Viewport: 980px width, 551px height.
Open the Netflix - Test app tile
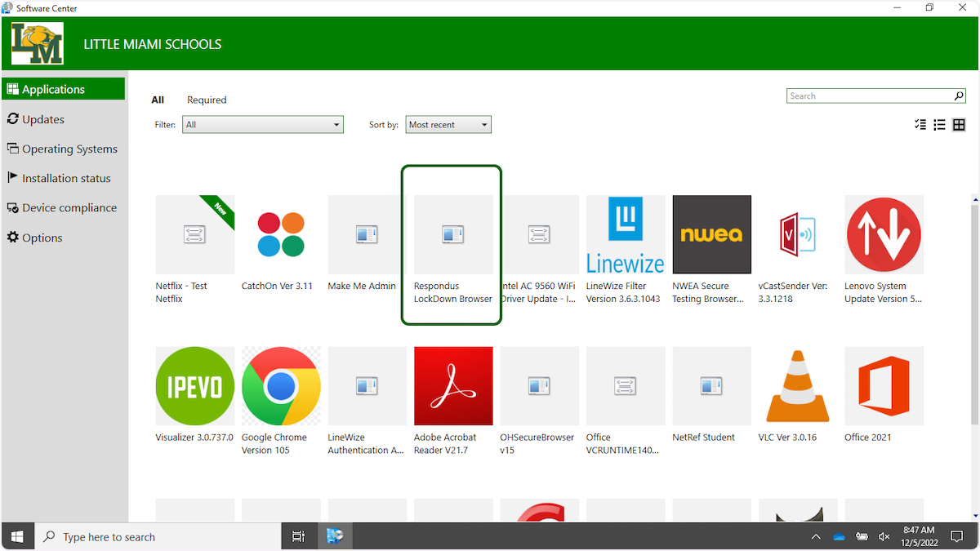pyautogui.click(x=194, y=235)
